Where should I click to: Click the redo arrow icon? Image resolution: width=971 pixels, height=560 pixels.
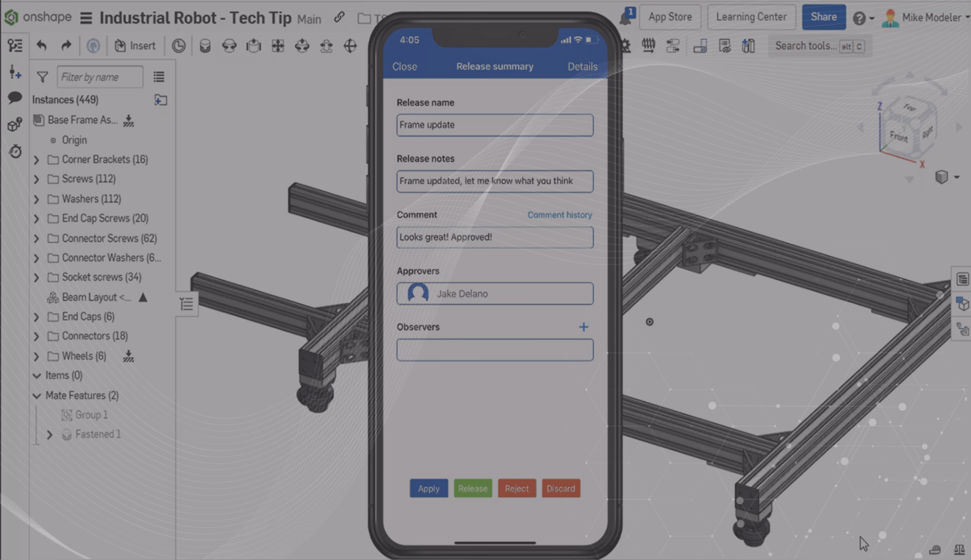(x=66, y=46)
